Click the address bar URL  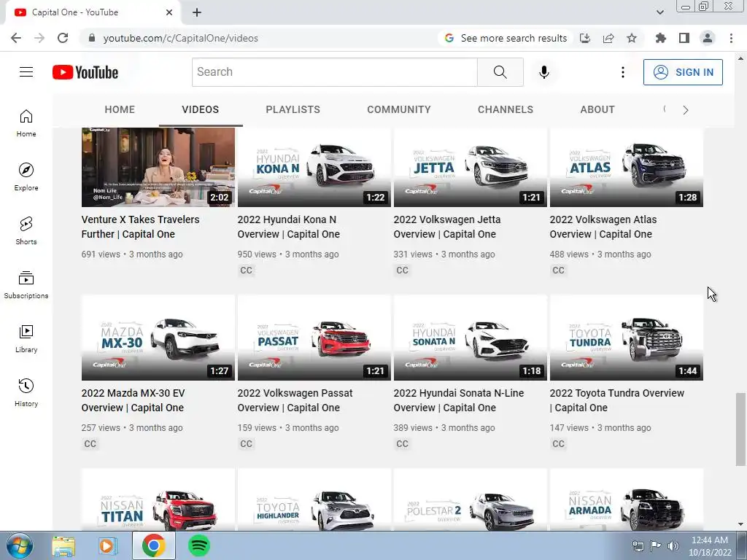(181, 38)
